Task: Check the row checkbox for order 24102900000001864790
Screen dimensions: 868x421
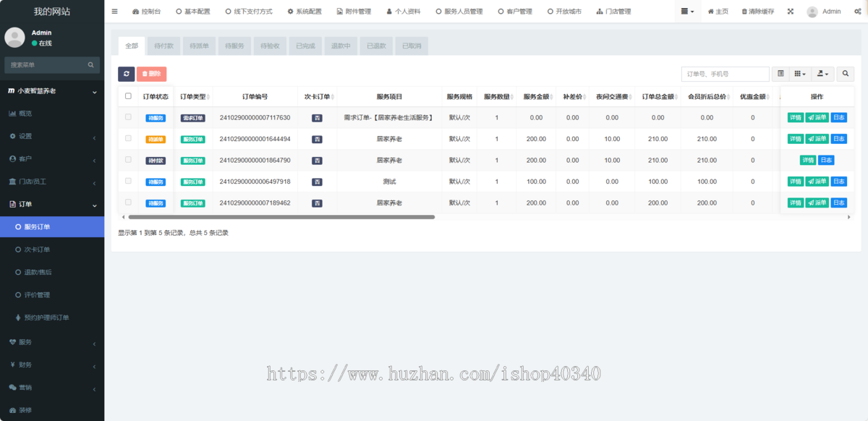Action: [128, 159]
